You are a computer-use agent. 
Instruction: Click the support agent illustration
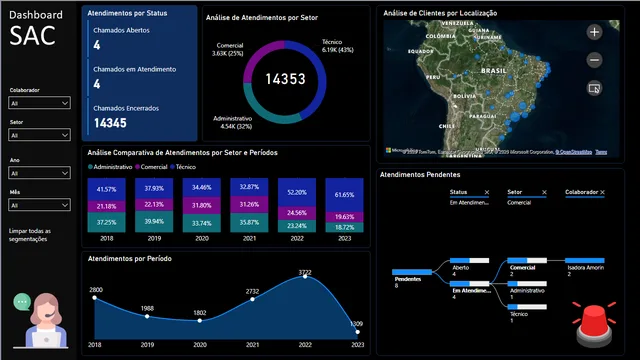[41, 320]
